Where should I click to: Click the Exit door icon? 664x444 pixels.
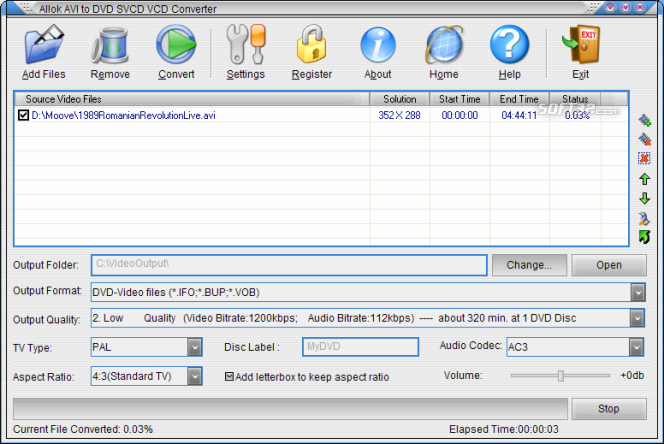point(581,44)
